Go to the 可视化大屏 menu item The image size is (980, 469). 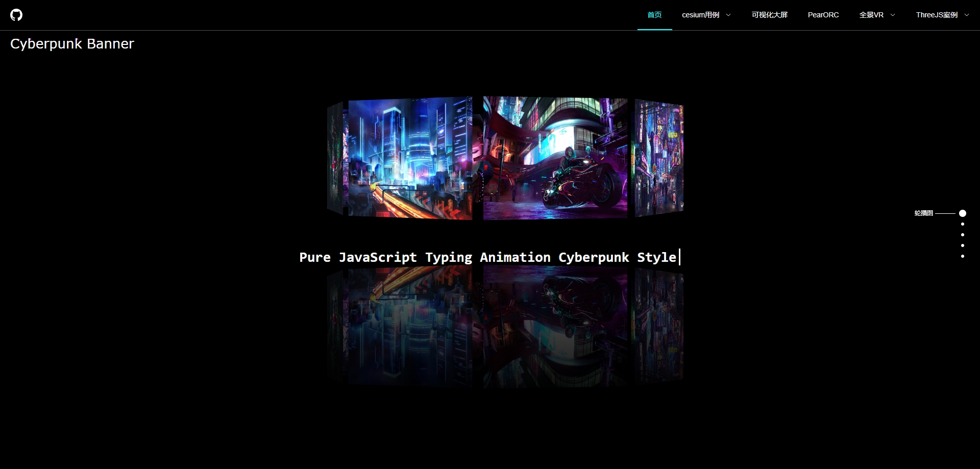(x=769, y=15)
